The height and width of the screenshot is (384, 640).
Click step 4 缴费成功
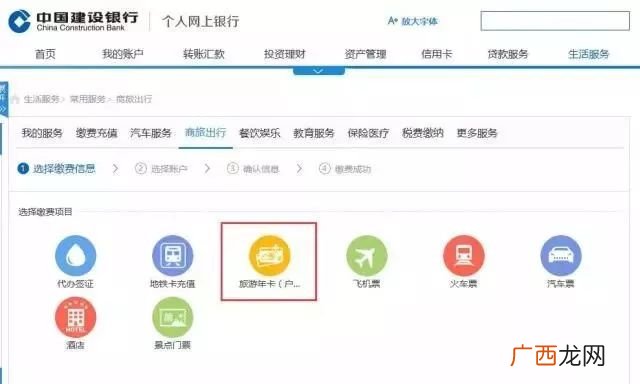(345, 169)
